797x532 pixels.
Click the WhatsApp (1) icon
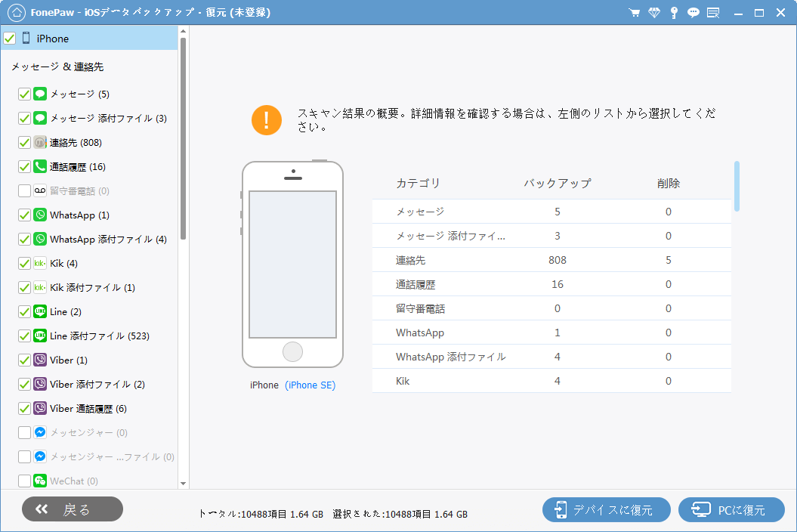40,215
